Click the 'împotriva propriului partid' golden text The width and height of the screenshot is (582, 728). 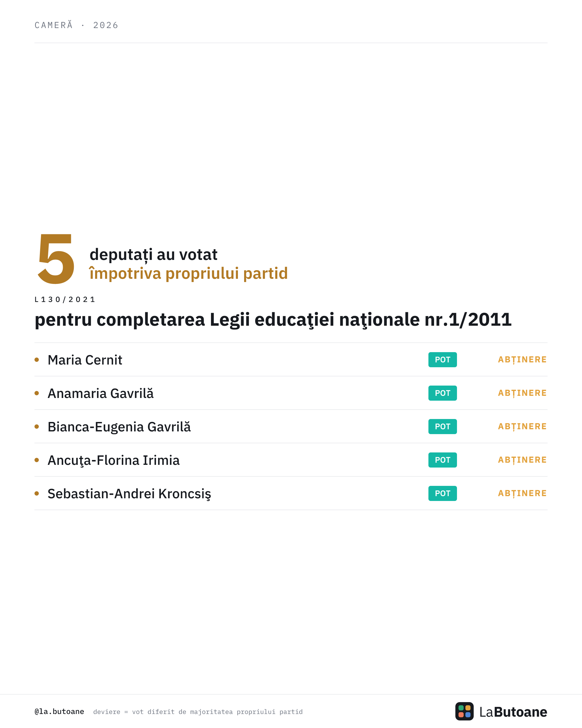pyautogui.click(x=188, y=273)
